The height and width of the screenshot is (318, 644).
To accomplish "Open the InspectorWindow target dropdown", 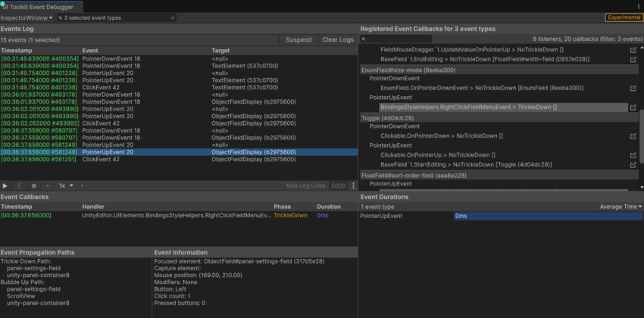I will pyautogui.click(x=27, y=17).
